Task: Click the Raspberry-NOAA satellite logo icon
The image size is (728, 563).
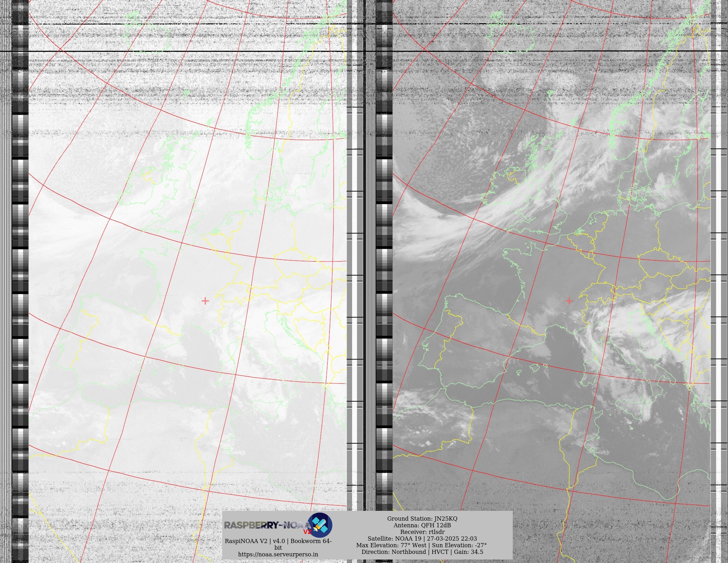Action: 320,525
